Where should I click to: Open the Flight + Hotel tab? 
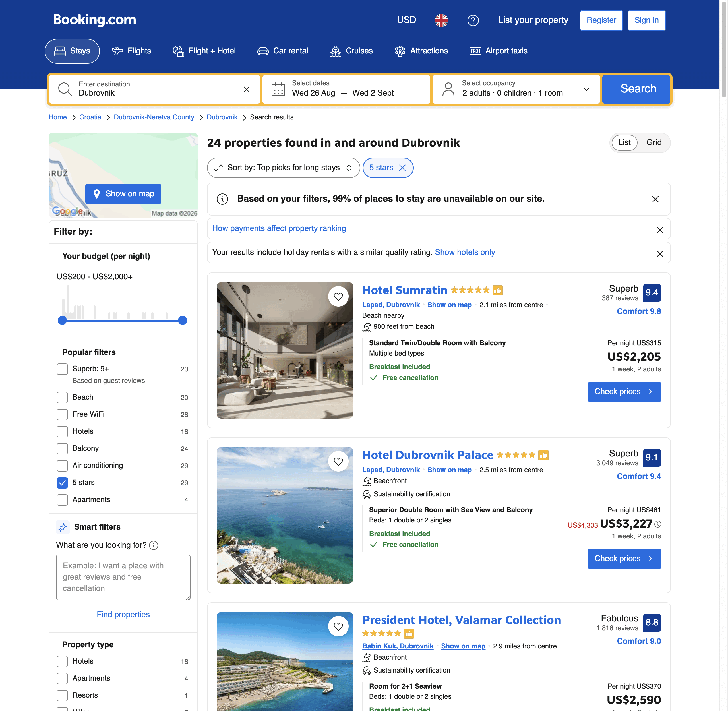[x=204, y=51]
